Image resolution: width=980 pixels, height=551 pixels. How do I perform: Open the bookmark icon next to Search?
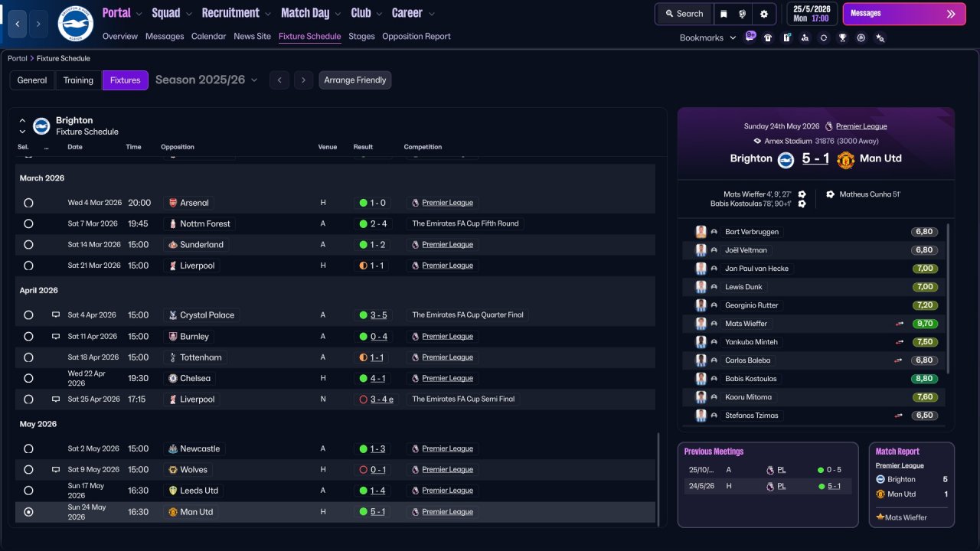coord(724,14)
